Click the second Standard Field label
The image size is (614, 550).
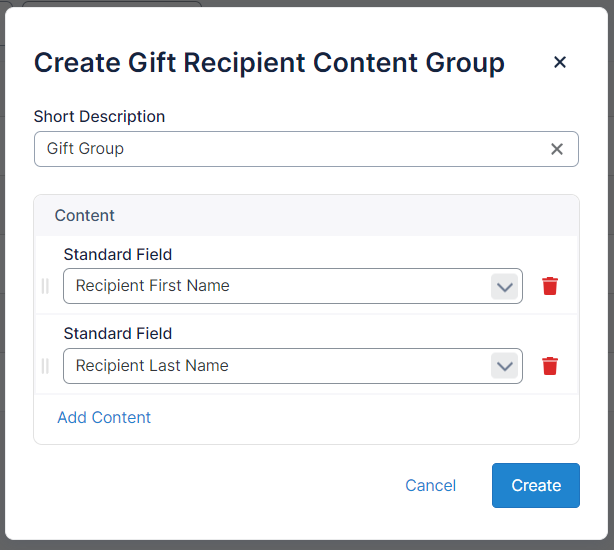(118, 334)
